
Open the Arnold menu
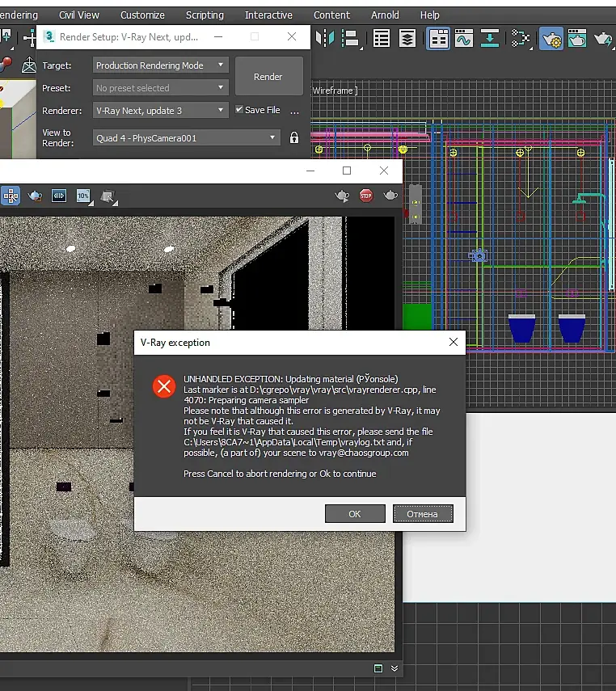(385, 15)
